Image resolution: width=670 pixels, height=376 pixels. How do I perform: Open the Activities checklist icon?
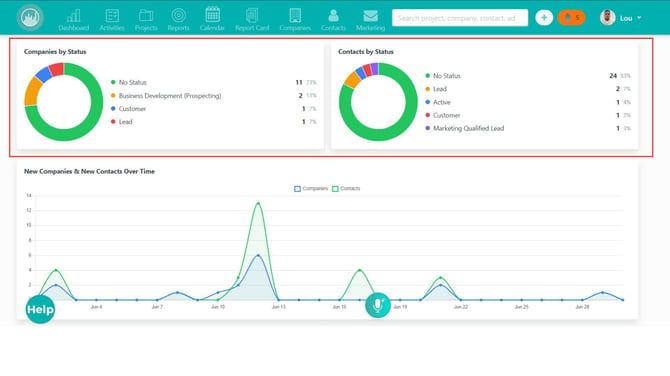(112, 16)
